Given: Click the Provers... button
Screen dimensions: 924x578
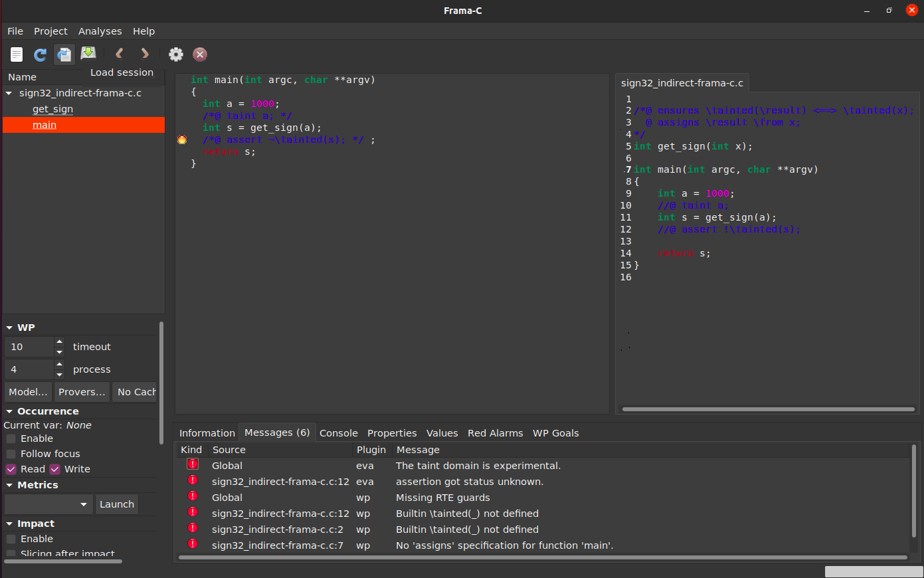Looking at the screenshot, I should 82,392.
